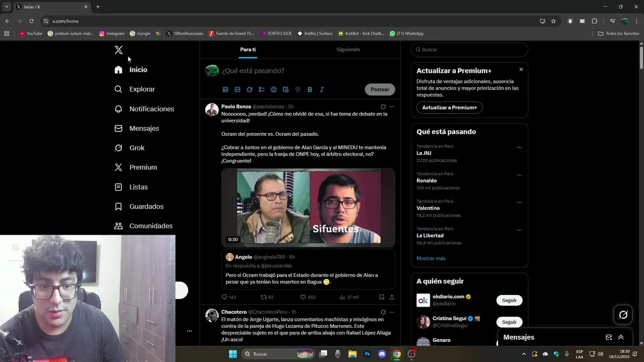Image resolution: width=644 pixels, height=362 pixels.
Task: Switch to the Siguiendo tab
Action: 348,49
